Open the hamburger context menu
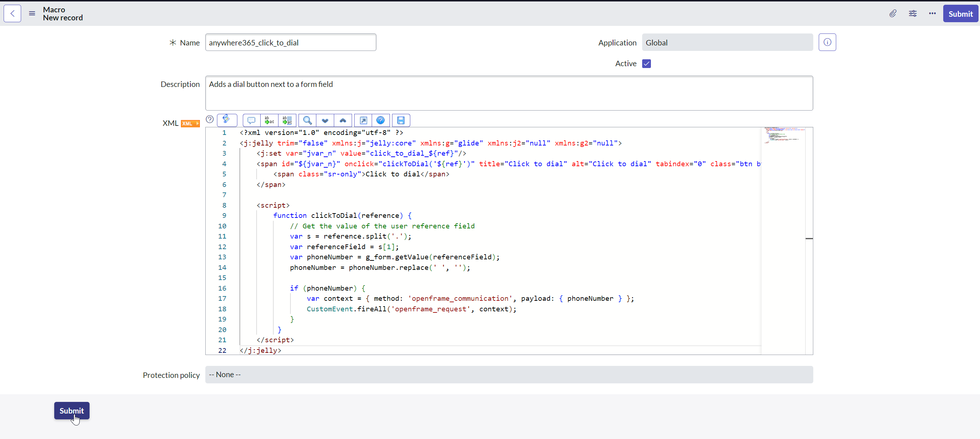Screen dimensions: 980x439 [32, 14]
